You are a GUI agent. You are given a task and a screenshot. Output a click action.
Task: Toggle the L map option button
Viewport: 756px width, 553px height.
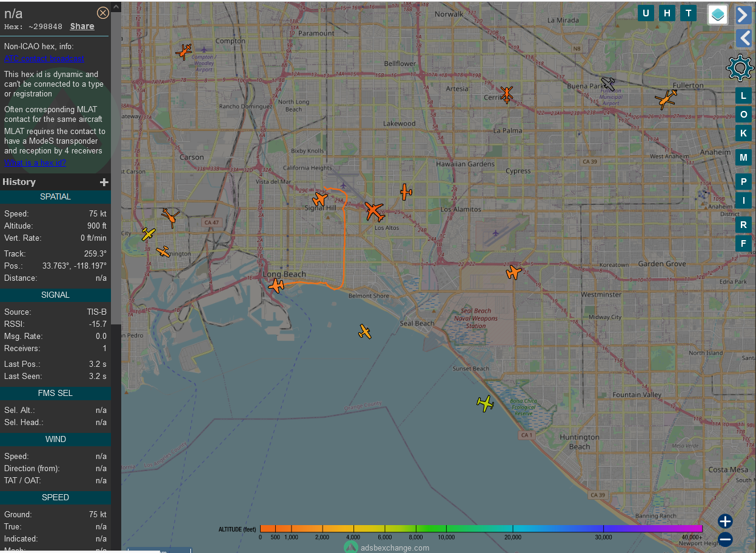coord(743,95)
